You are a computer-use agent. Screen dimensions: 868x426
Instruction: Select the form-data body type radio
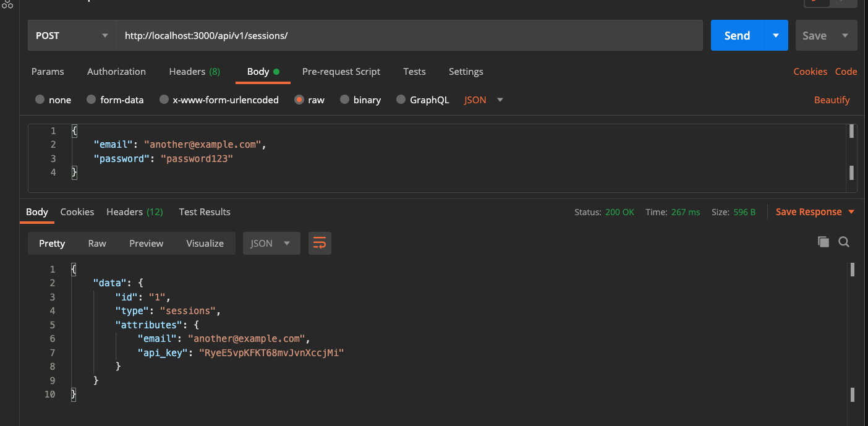coord(91,100)
